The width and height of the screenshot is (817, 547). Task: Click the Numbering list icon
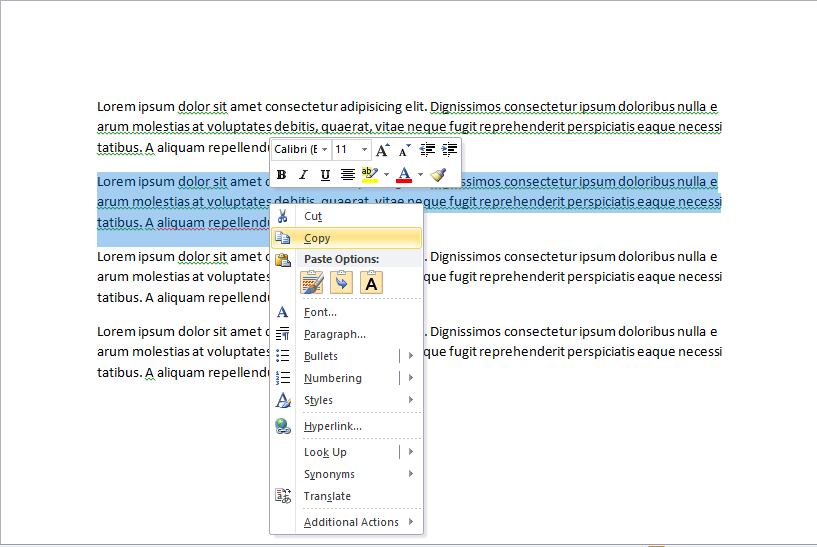tap(282, 377)
